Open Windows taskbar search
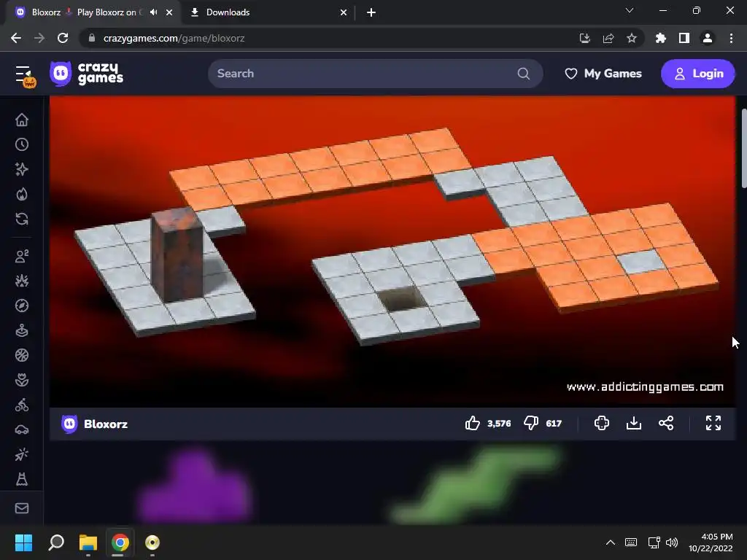The width and height of the screenshot is (747, 560). 56,542
